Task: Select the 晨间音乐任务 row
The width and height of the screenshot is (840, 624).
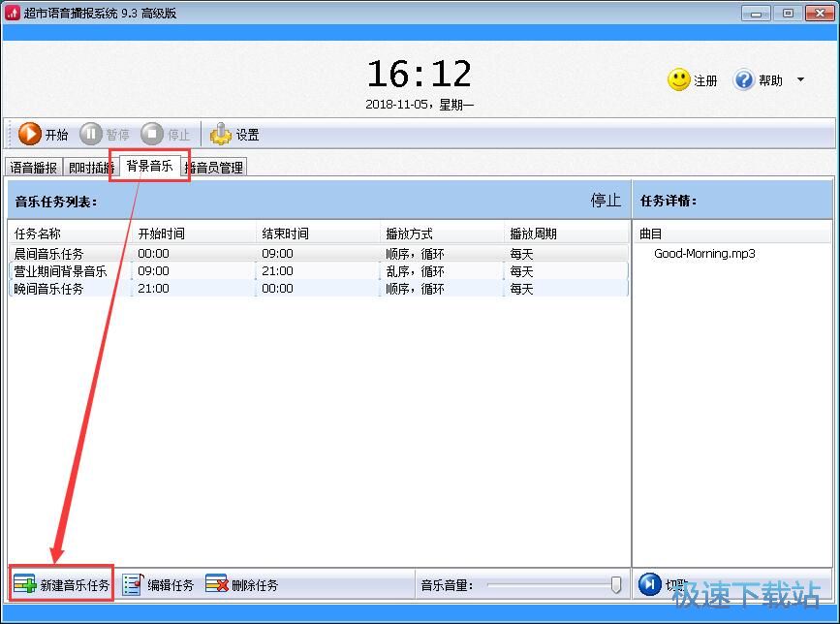Action: [318, 253]
